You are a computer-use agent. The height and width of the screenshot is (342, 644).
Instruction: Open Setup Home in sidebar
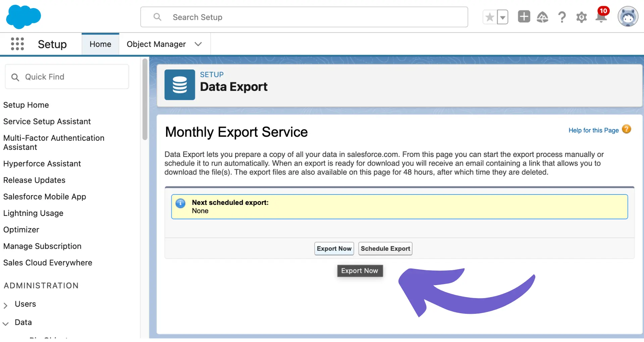(26, 105)
